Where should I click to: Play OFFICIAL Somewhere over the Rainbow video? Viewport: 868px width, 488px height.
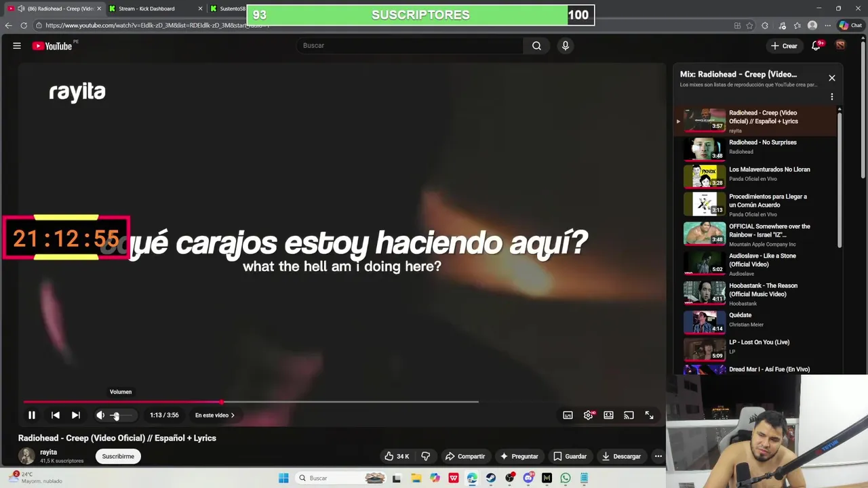[756, 235]
